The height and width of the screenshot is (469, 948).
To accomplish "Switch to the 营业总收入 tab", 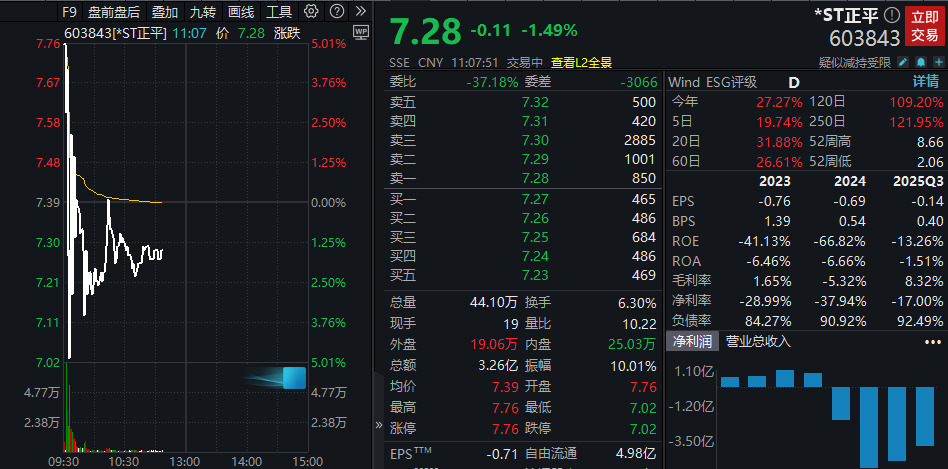I will (x=758, y=341).
